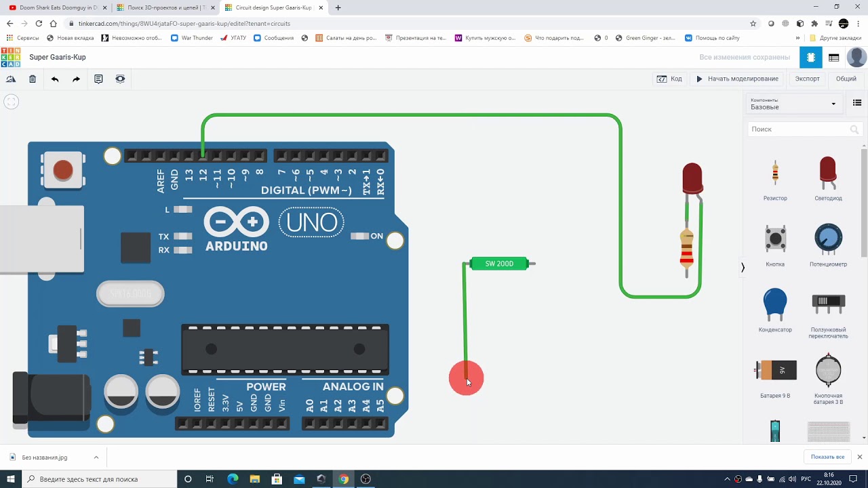This screenshot has width=868, height=488.
Task: Open the Компоненты Базовые dropdown
Action: [x=793, y=104]
